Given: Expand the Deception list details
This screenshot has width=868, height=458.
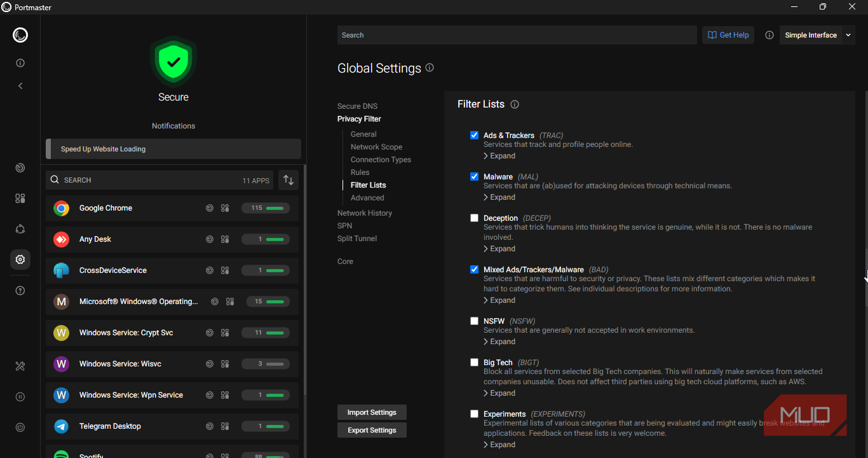Looking at the screenshot, I should click(x=499, y=249).
